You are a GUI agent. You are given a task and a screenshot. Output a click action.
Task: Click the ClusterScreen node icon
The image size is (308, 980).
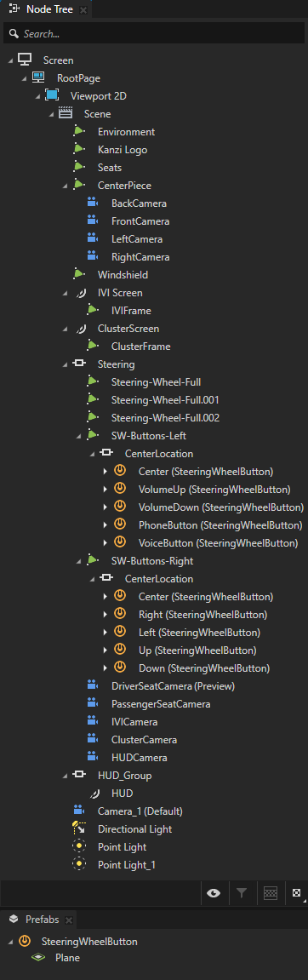pos(81,328)
